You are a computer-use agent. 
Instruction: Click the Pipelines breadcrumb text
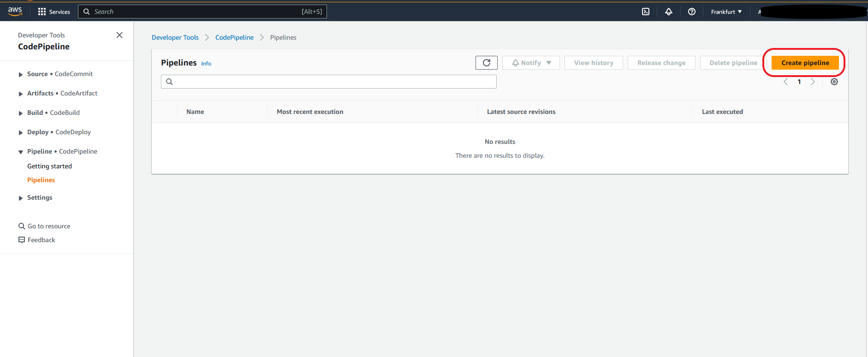click(283, 37)
